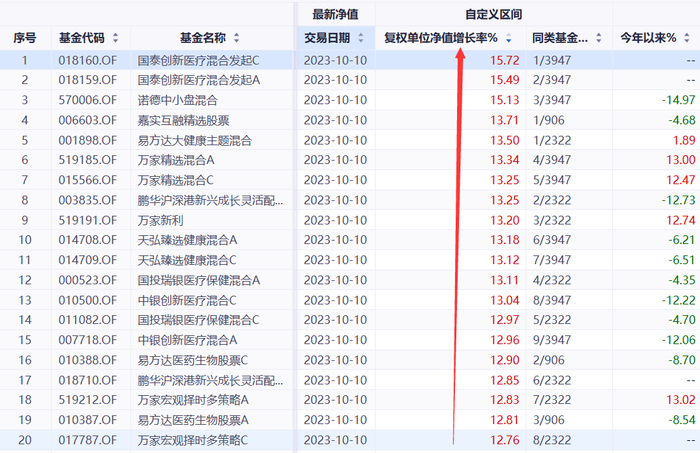This screenshot has height=453, width=700.
Task: Click the 序号 column header
Action: tap(25, 38)
